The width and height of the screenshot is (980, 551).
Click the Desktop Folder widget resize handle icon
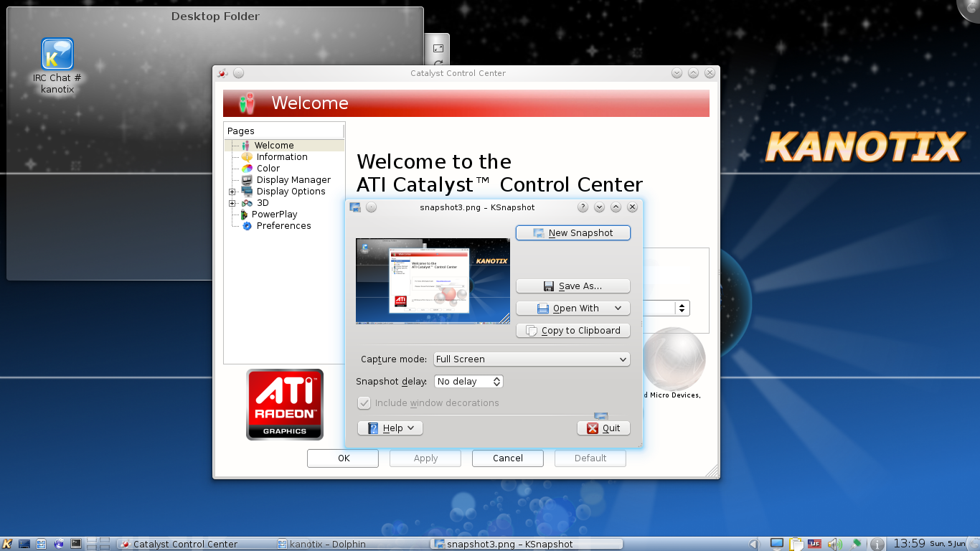(438, 48)
